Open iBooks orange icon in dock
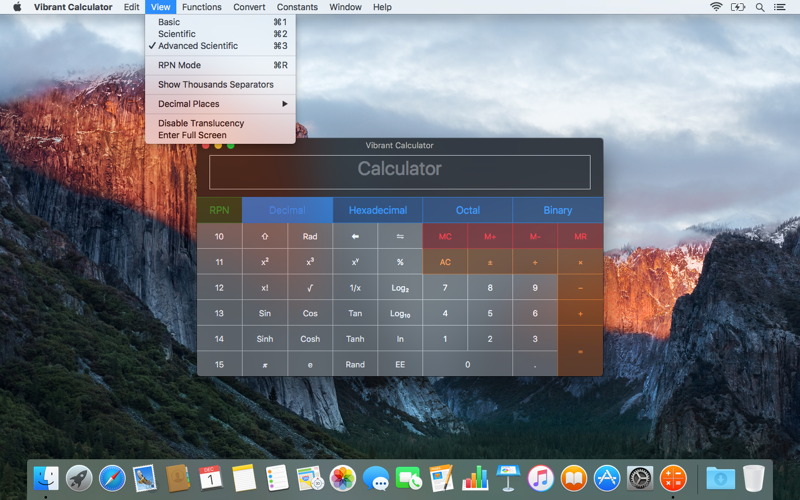 pos(573,479)
